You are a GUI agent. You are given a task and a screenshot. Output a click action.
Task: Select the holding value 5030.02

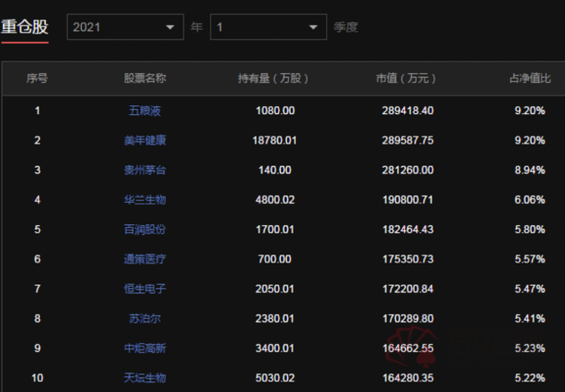click(275, 378)
